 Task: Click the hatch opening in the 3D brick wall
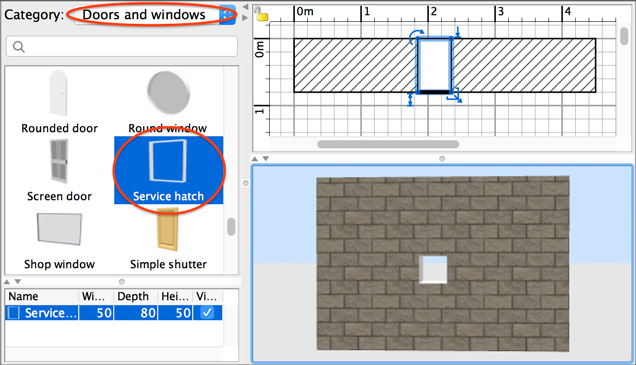point(433,269)
